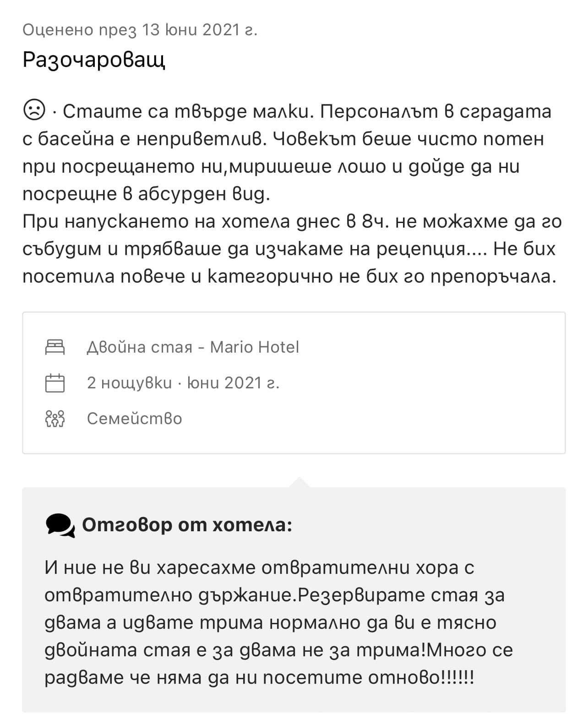Click the reply's final line ending 'посетите отново!!!!!!'
Viewport: 588px width, 714px height.
tap(259, 678)
